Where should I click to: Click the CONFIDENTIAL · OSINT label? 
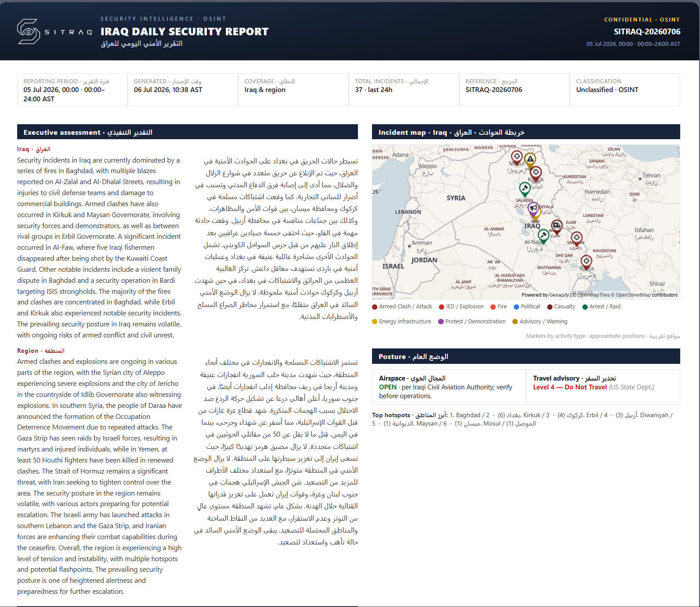(642, 20)
